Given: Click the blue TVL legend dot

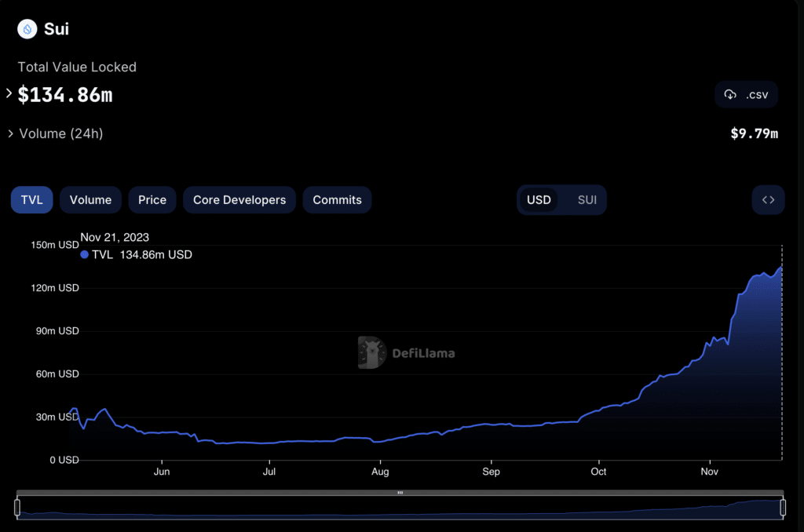Looking at the screenshot, I should [x=85, y=254].
